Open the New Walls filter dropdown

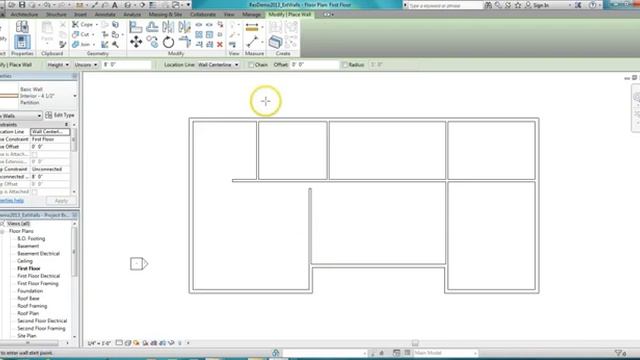20,116
